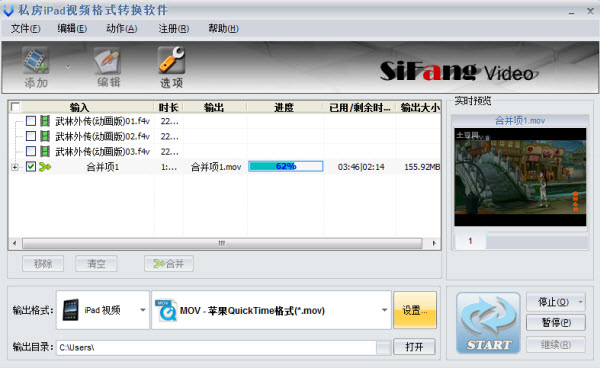Click the merge icon beside 合并项1

click(x=45, y=167)
